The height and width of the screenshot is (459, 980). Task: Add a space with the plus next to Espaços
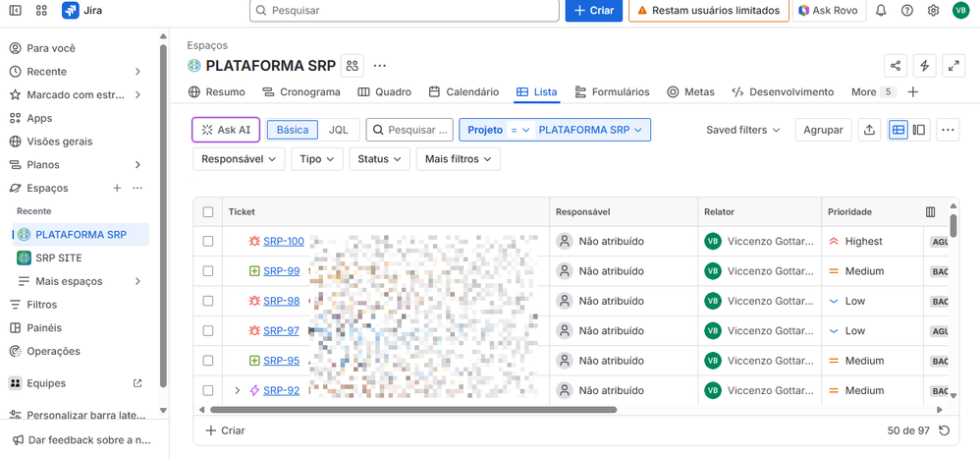116,189
